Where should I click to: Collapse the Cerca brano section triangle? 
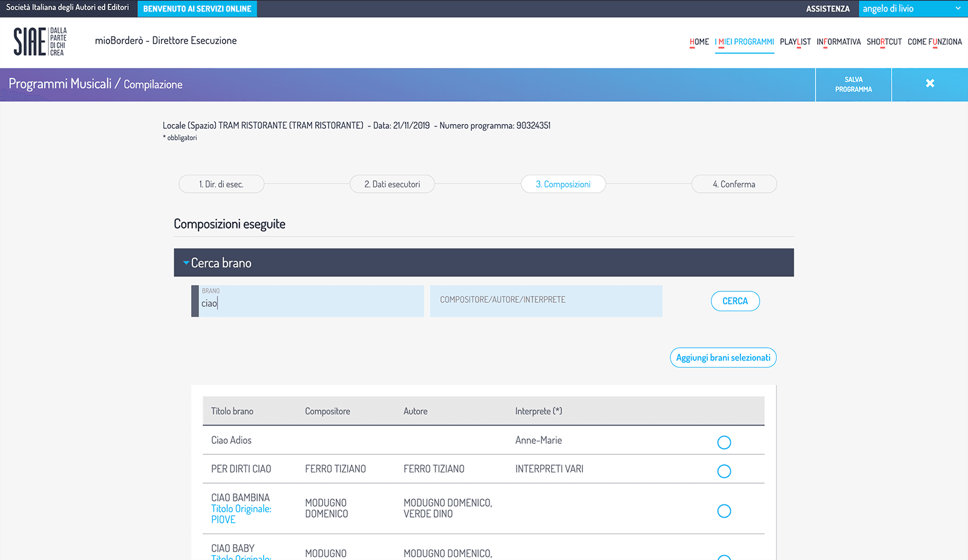click(x=186, y=263)
